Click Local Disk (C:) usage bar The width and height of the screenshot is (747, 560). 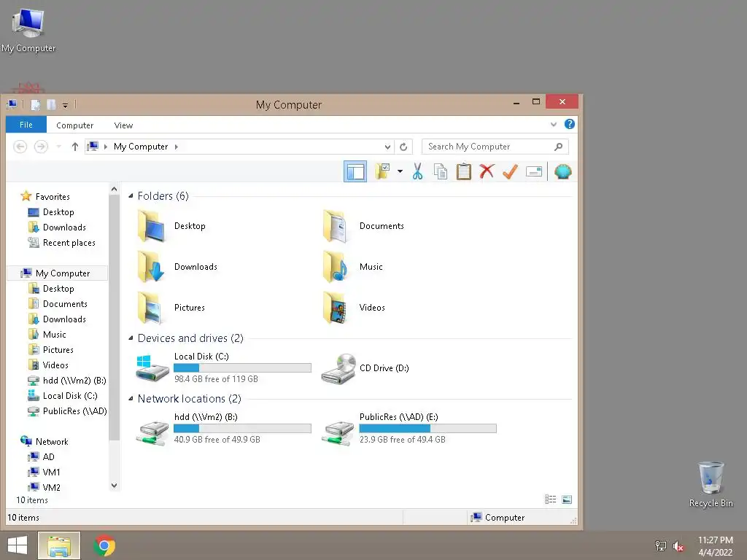242,367
